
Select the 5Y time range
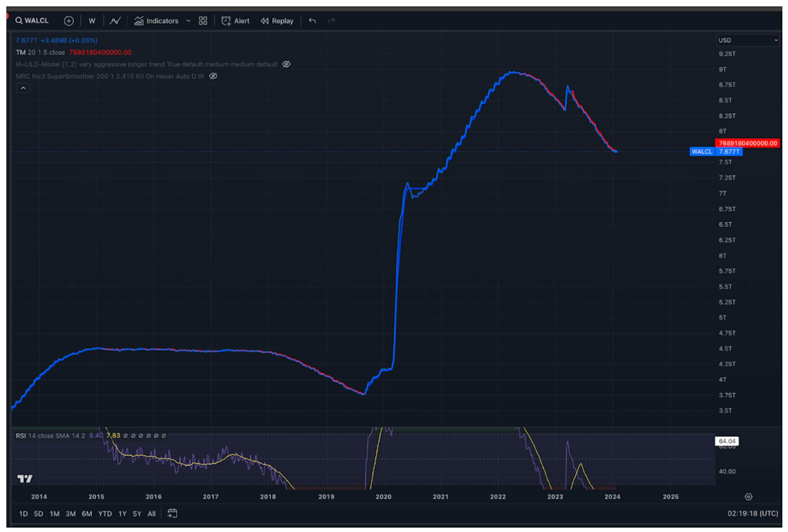click(137, 514)
